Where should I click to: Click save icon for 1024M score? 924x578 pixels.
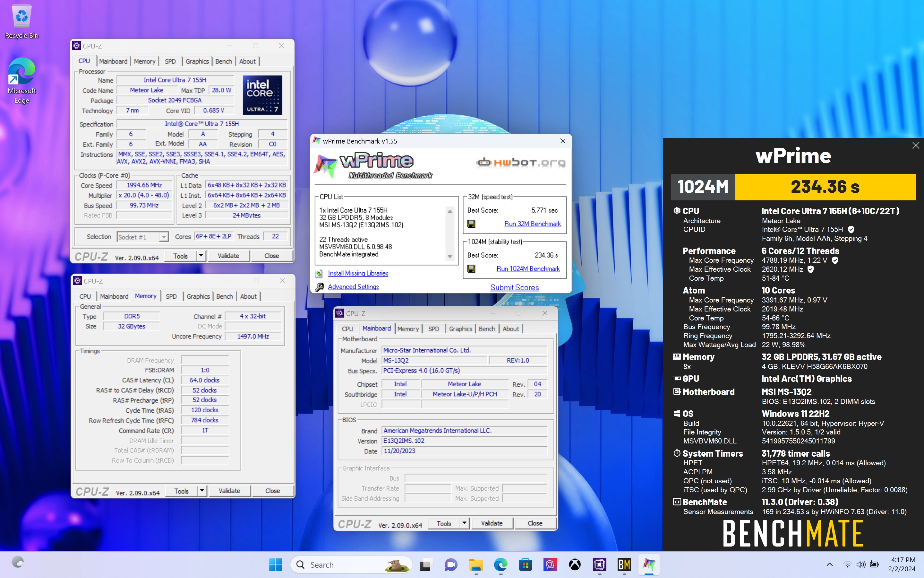472,269
